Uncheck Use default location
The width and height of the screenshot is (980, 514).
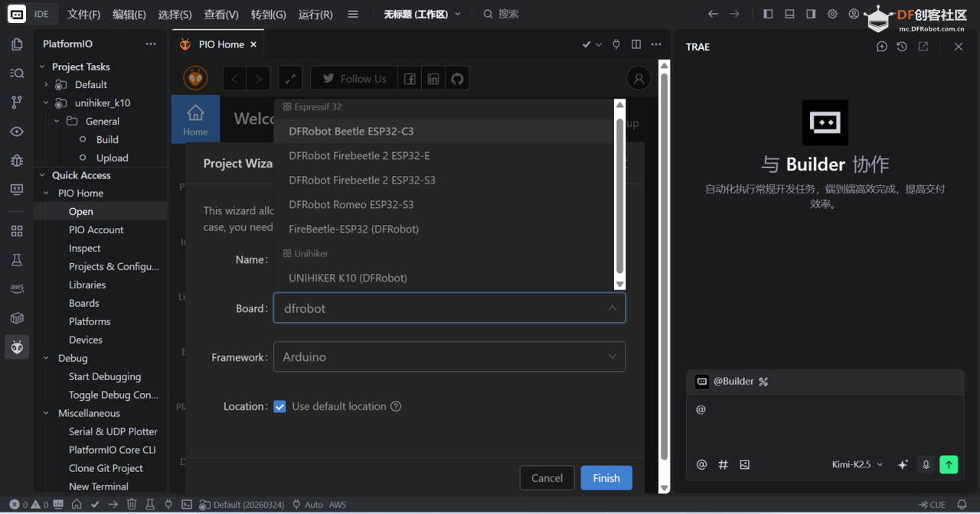(279, 406)
